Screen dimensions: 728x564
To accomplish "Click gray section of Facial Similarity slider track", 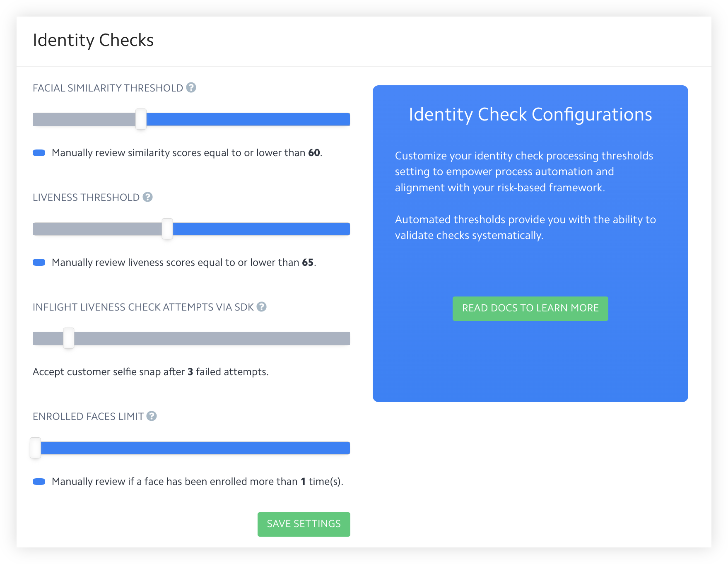I will [x=83, y=119].
